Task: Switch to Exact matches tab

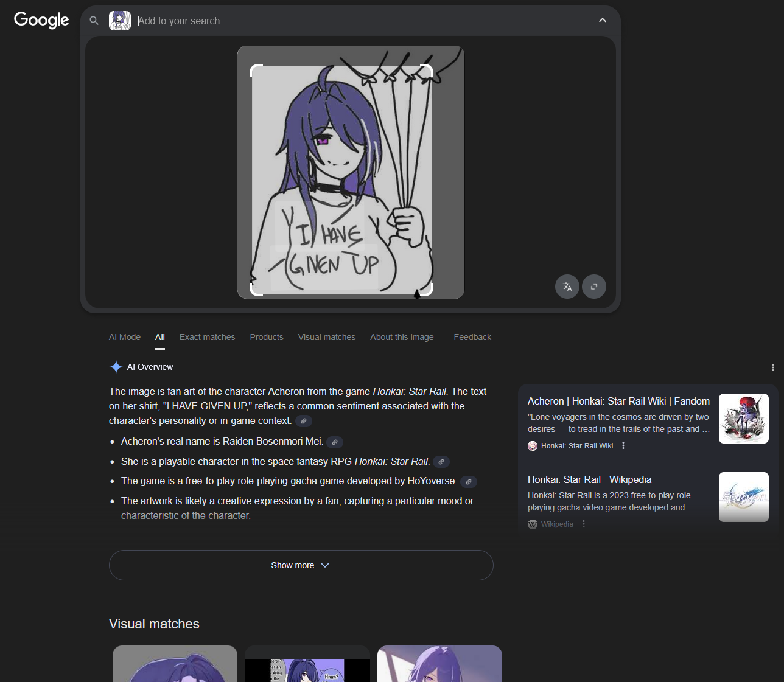Action: coord(207,337)
